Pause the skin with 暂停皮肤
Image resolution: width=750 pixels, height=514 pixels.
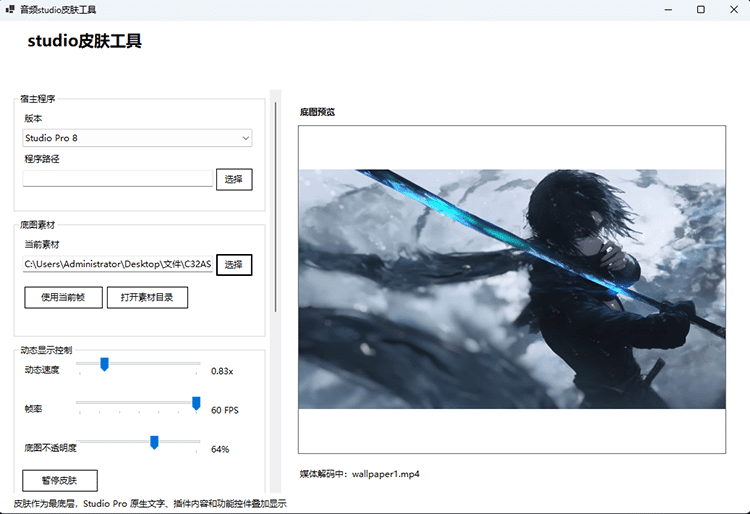click(x=60, y=481)
